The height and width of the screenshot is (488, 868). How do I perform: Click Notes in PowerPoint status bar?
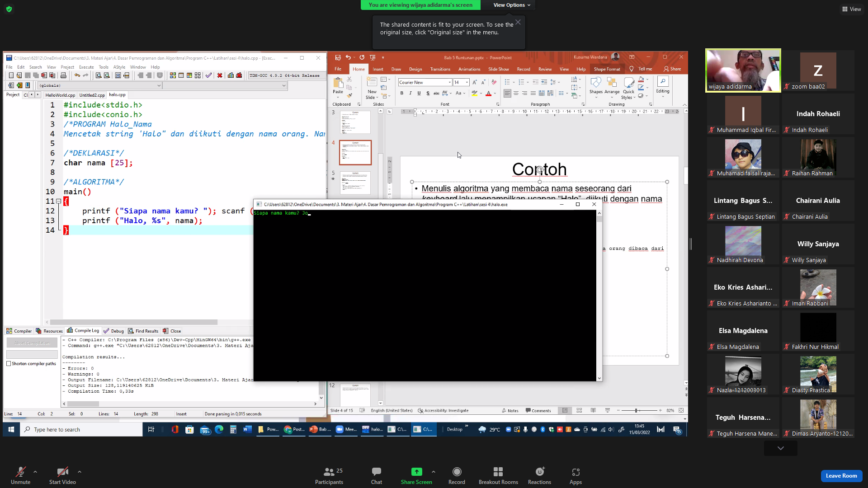pyautogui.click(x=510, y=411)
